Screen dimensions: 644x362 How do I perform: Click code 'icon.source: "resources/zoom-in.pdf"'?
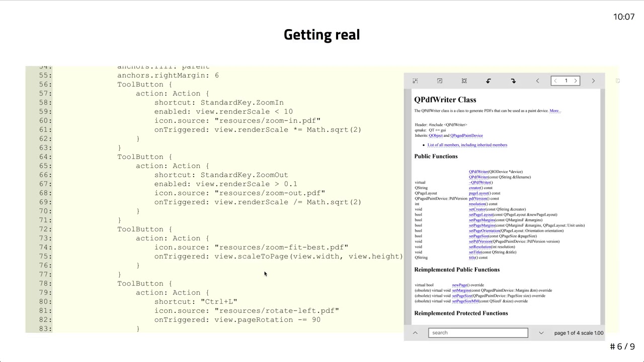[237, 121]
